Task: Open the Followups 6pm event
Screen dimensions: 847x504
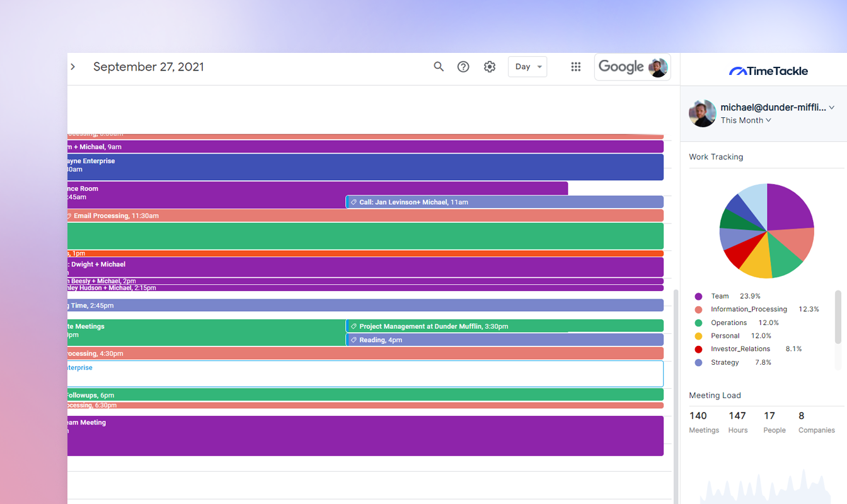Action: (x=366, y=395)
